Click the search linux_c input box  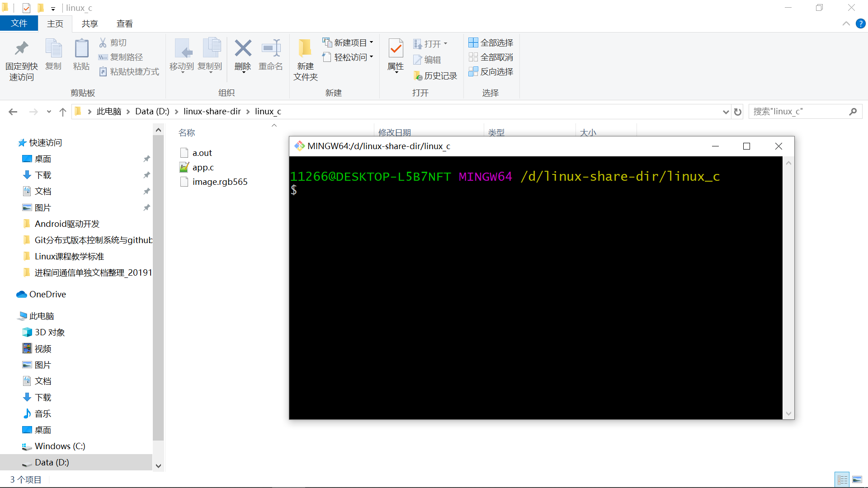pos(800,112)
